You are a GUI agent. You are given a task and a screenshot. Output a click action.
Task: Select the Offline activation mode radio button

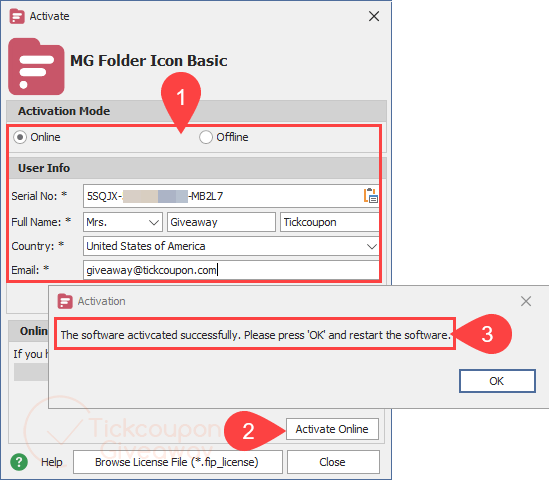point(206,137)
